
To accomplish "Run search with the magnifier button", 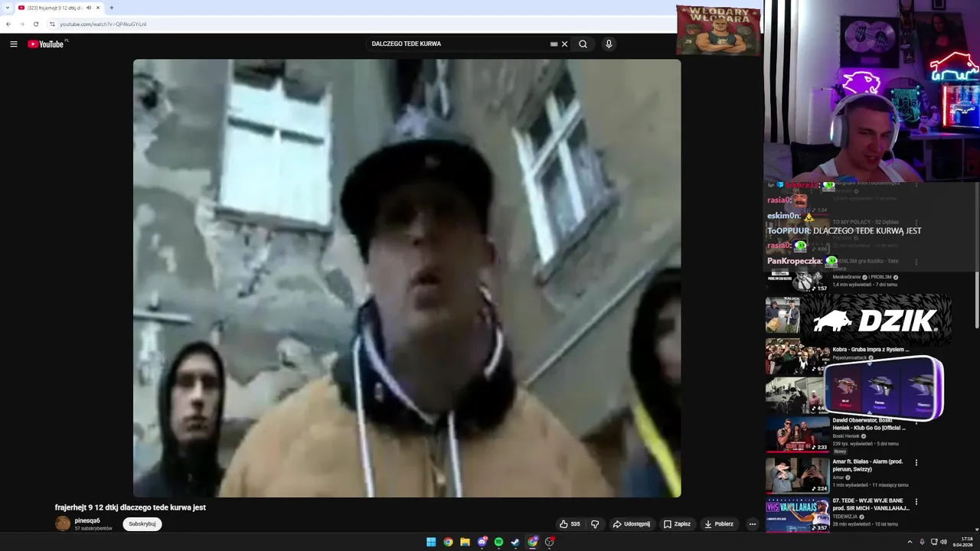I will (x=583, y=44).
